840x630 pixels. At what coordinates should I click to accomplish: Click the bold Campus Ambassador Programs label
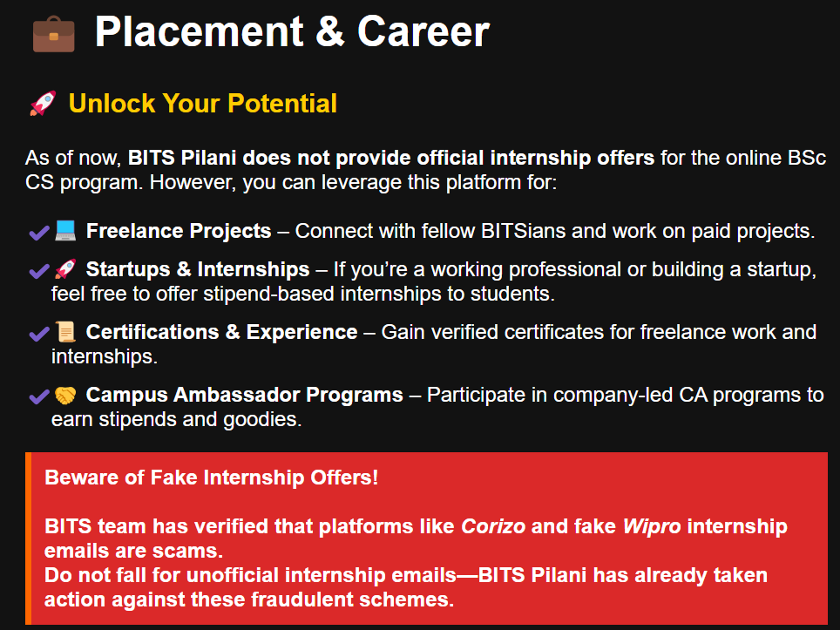pyautogui.click(x=244, y=395)
